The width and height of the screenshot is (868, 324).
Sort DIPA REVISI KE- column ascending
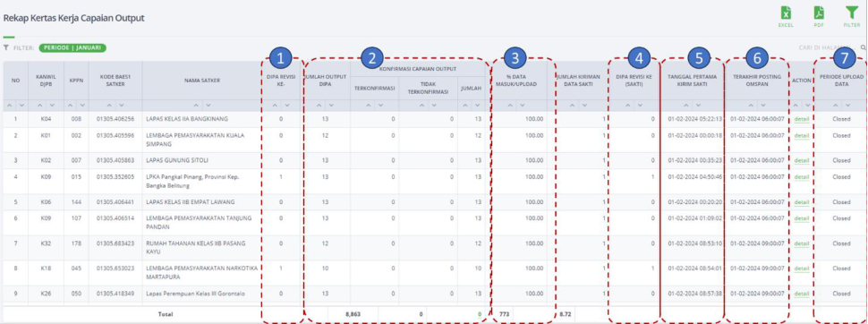tap(276, 106)
